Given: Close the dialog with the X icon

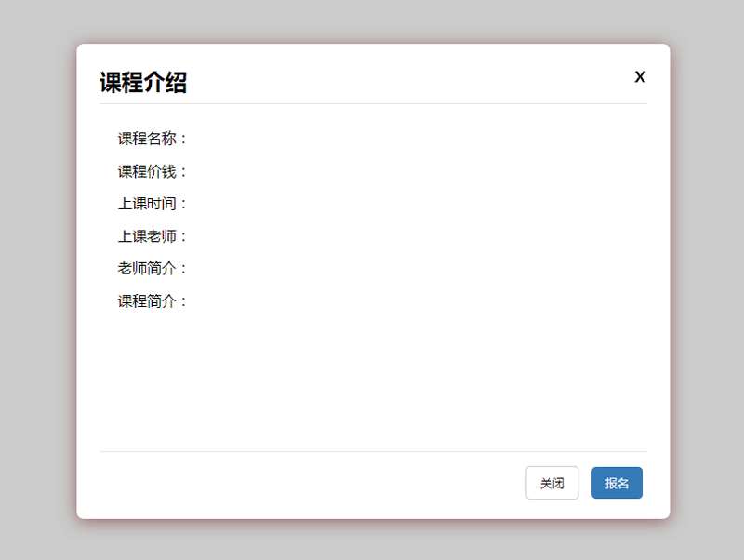Looking at the screenshot, I should [640, 77].
